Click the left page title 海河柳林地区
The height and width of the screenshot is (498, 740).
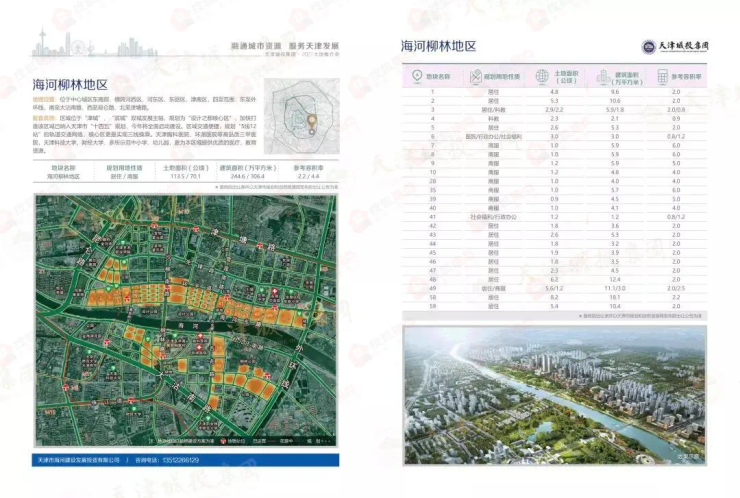[70, 85]
